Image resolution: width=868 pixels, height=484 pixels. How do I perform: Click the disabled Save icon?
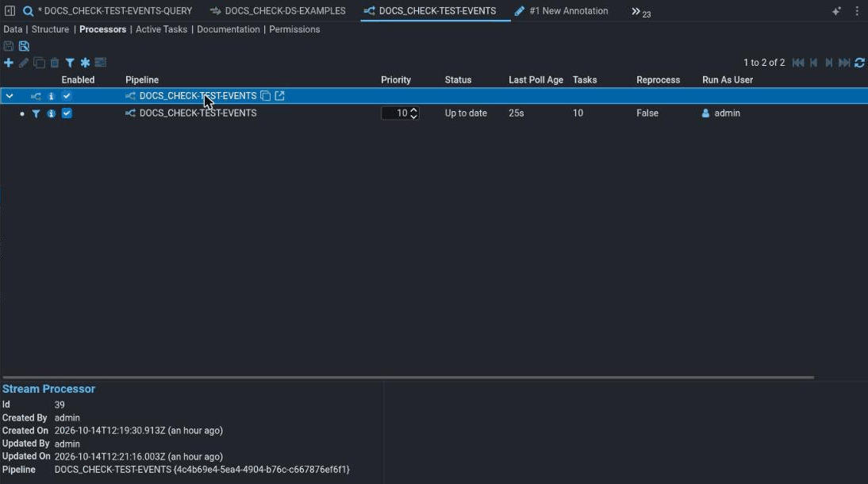(x=8, y=46)
